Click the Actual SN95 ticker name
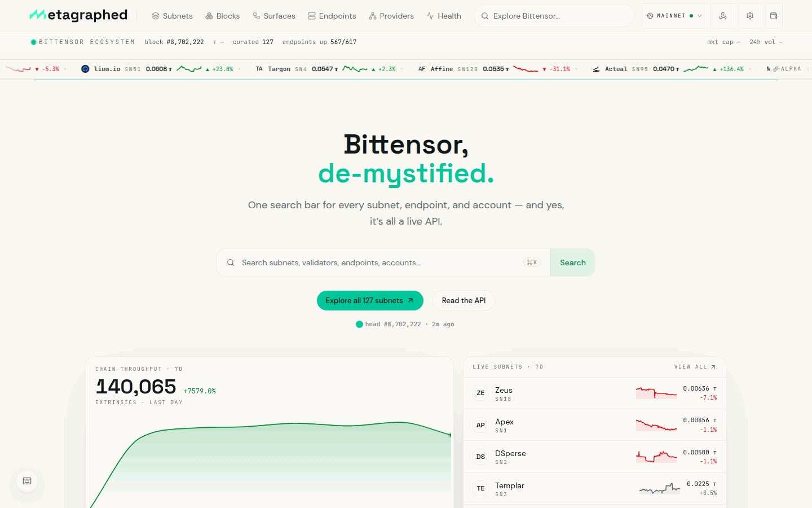Screen dimensions: 812x508 [616, 69]
